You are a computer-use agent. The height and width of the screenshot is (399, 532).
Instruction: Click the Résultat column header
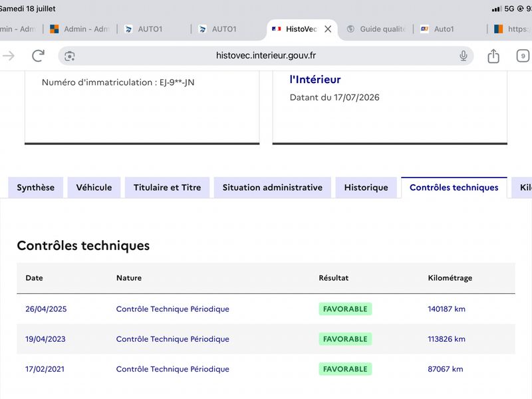click(x=334, y=278)
